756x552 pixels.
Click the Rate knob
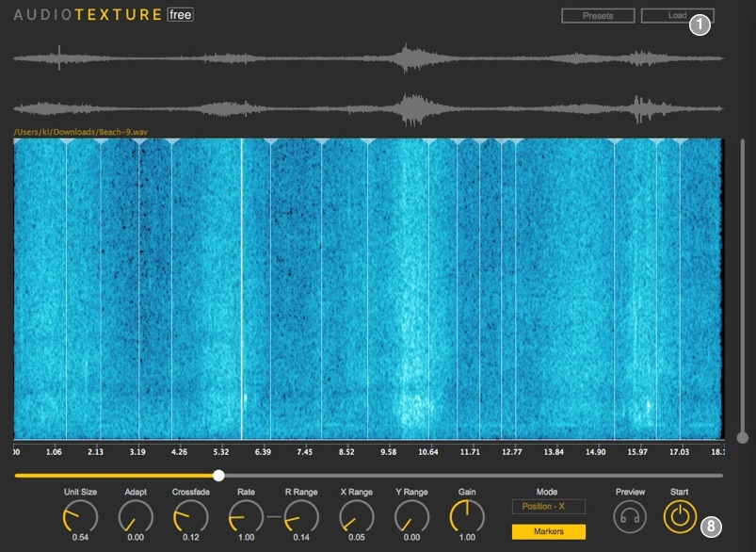(246, 517)
